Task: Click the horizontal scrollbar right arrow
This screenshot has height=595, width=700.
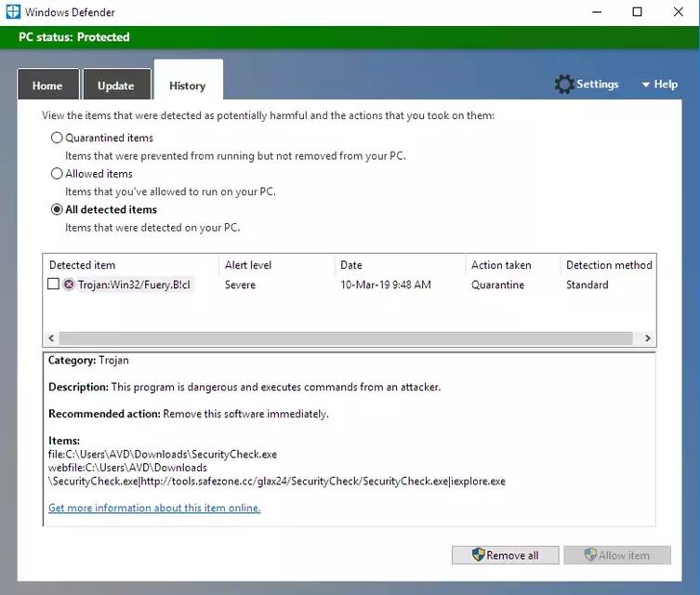Action: click(647, 338)
